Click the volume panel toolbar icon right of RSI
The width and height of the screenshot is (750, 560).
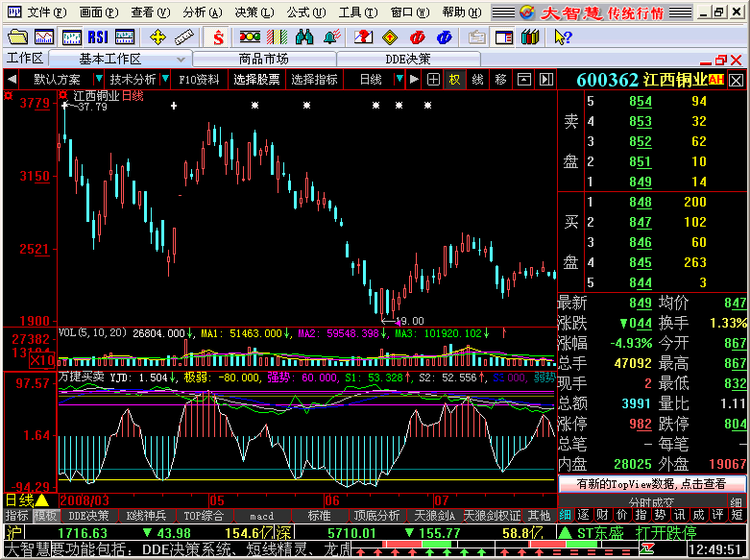(125, 37)
